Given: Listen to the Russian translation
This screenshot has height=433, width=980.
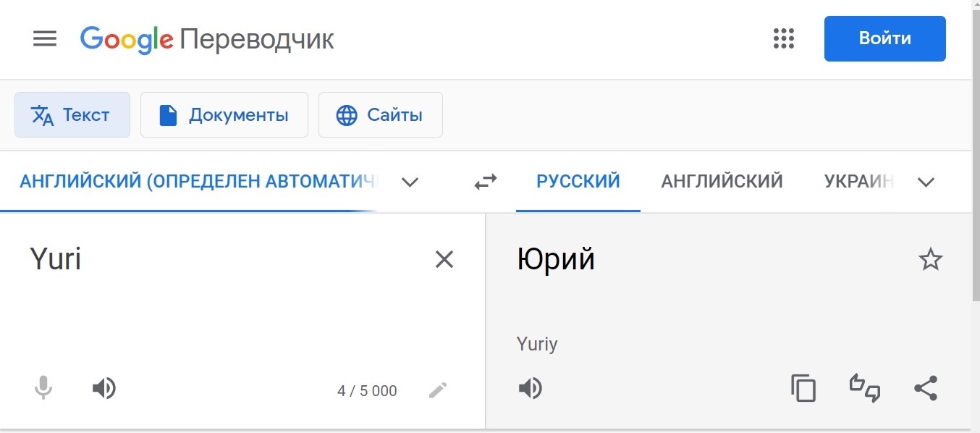Looking at the screenshot, I should click(x=531, y=389).
